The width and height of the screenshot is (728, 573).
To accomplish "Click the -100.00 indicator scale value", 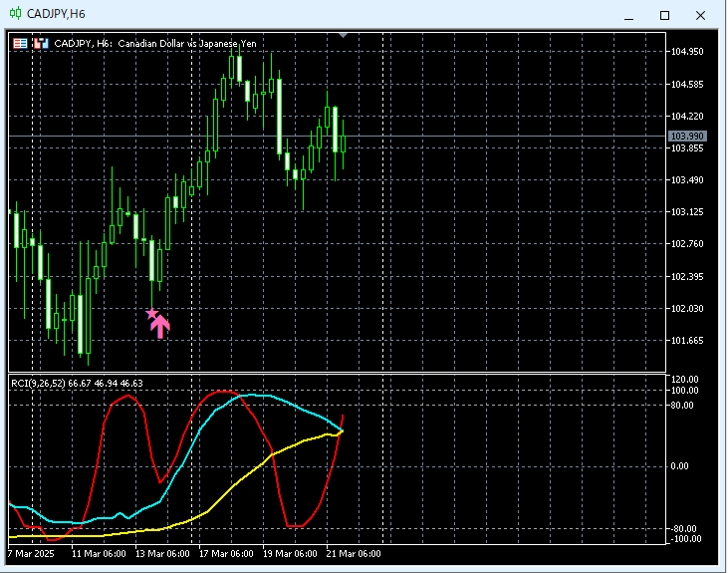I will coord(685,539).
